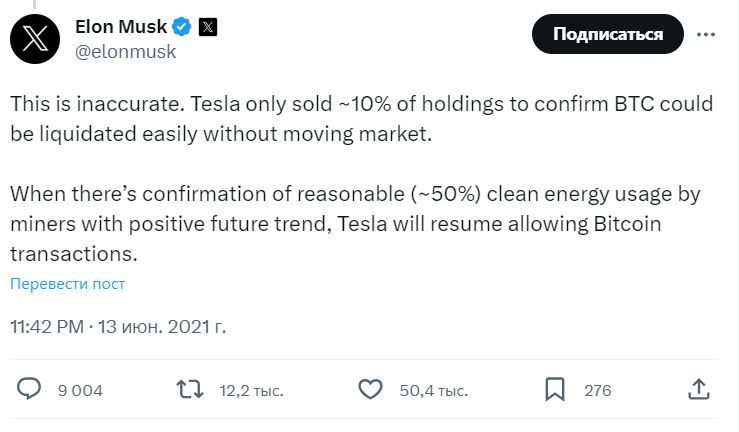Click the 12,2 тыс. reposts count
This screenshot has width=739, height=432.
click(x=250, y=390)
